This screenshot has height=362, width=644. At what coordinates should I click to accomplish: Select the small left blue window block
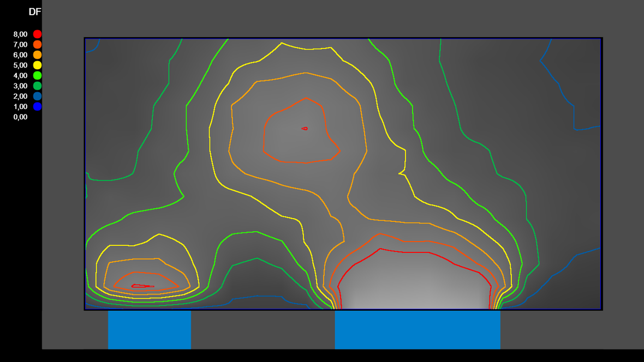pos(149,329)
